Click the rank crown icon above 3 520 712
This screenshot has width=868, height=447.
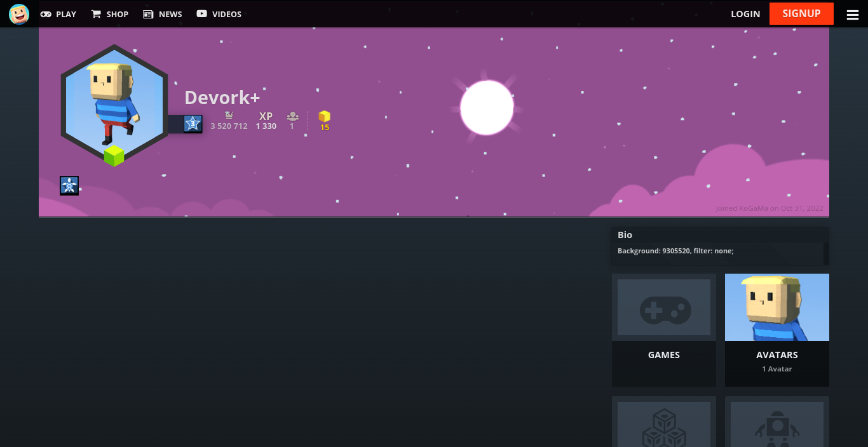(x=229, y=116)
